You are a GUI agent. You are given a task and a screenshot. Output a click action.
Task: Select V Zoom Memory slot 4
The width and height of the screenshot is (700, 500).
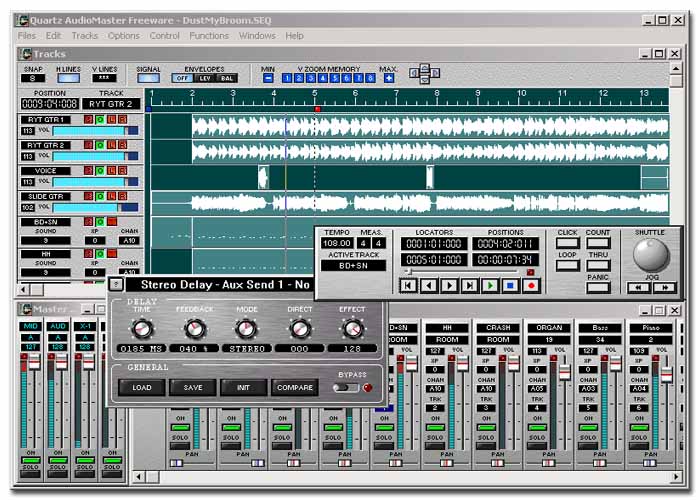[323, 78]
